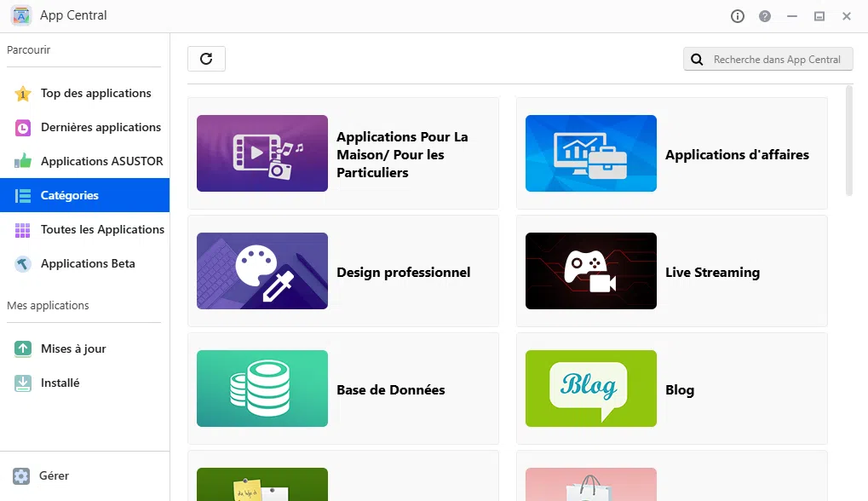Click the Applications Beta hammer icon

point(23,264)
